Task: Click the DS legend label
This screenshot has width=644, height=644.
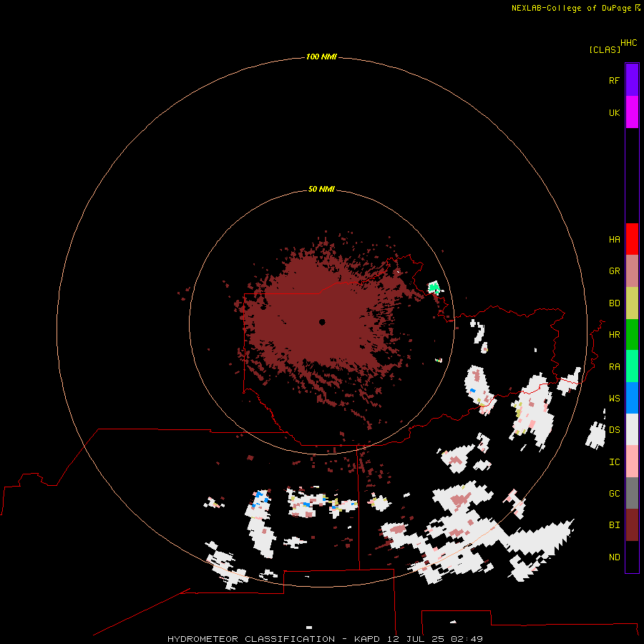Action: point(614,430)
